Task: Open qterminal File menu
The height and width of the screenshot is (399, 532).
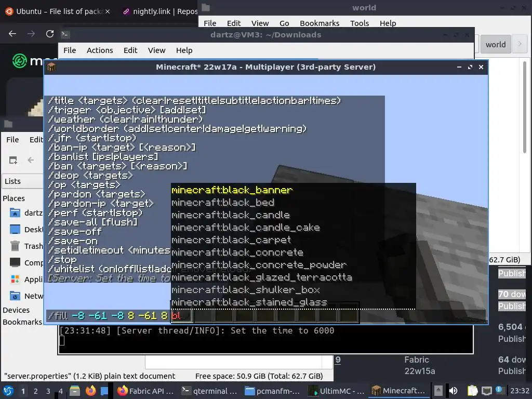Action: (x=70, y=50)
